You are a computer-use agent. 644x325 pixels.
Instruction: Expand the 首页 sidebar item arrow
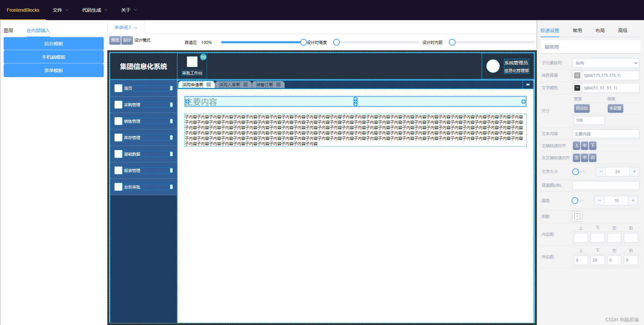171,88
